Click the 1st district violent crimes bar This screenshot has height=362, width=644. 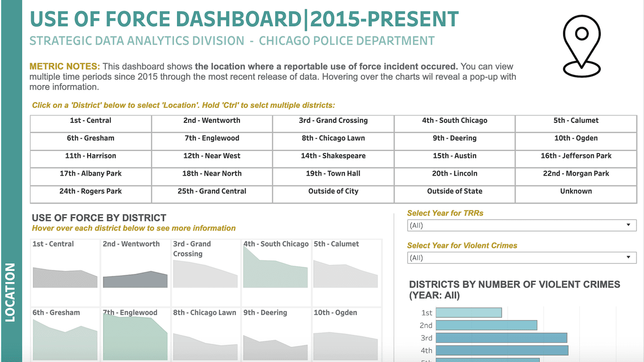coord(468,313)
